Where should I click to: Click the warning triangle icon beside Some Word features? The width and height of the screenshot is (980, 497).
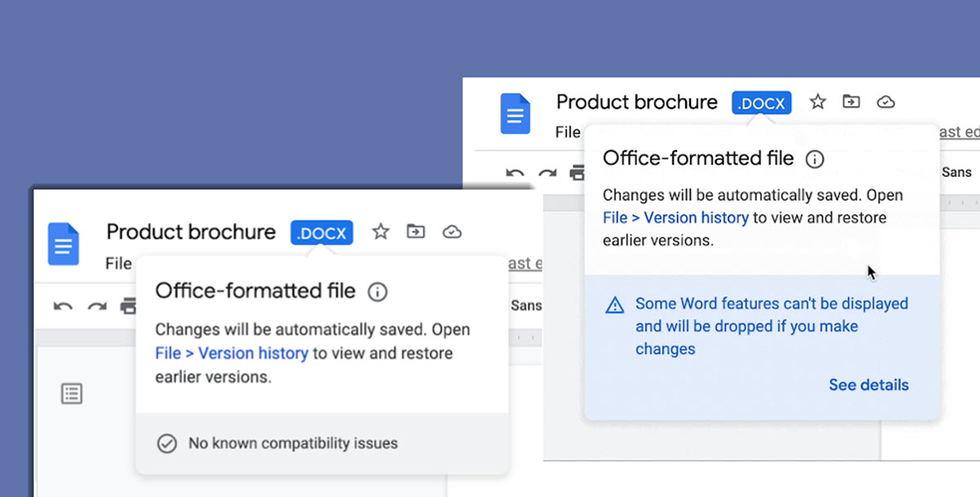(x=614, y=305)
